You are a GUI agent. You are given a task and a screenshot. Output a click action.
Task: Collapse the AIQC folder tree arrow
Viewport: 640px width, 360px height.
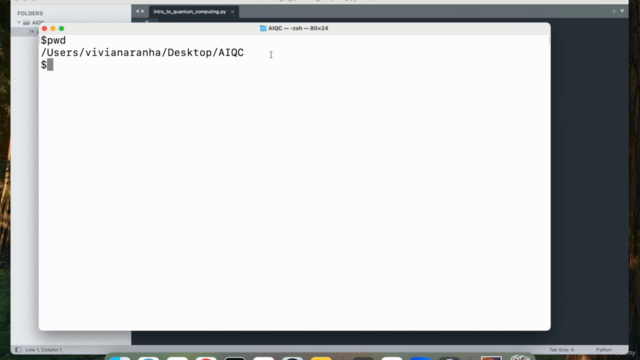click(x=19, y=22)
